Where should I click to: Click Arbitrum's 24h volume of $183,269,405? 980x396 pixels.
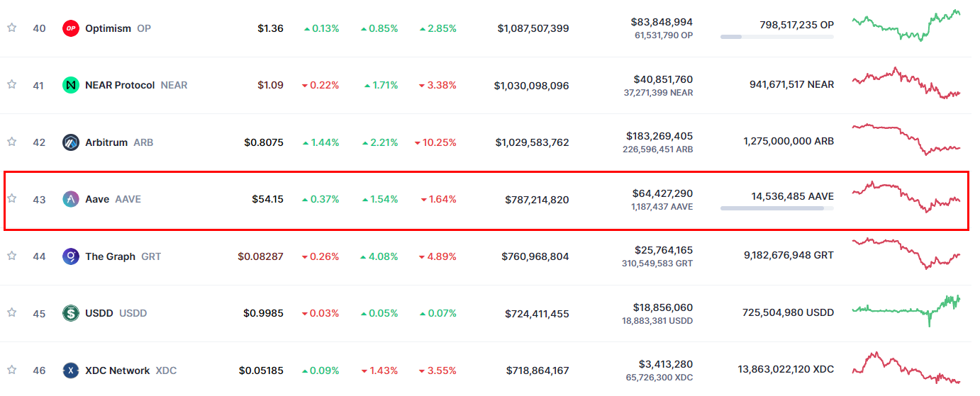click(659, 135)
